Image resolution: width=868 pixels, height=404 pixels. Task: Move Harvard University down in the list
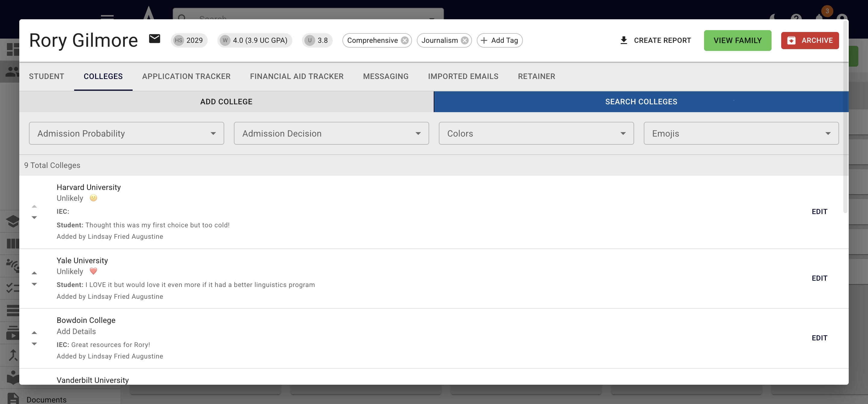(34, 218)
